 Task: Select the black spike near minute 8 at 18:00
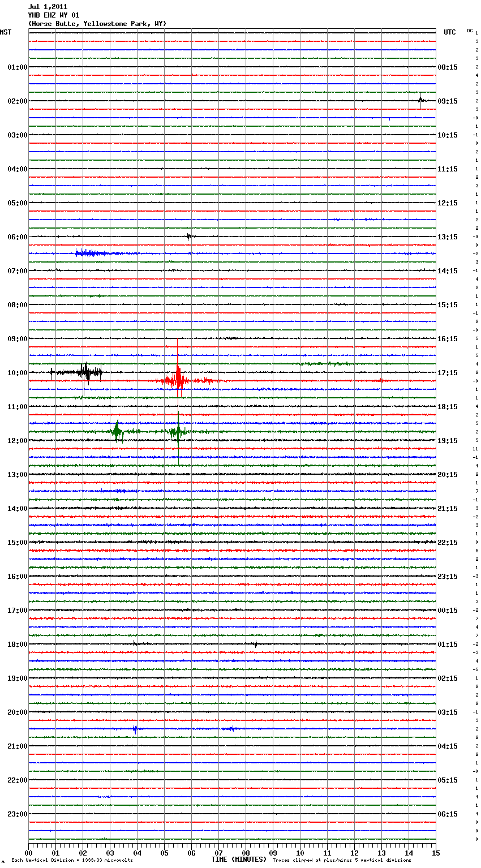point(256,644)
